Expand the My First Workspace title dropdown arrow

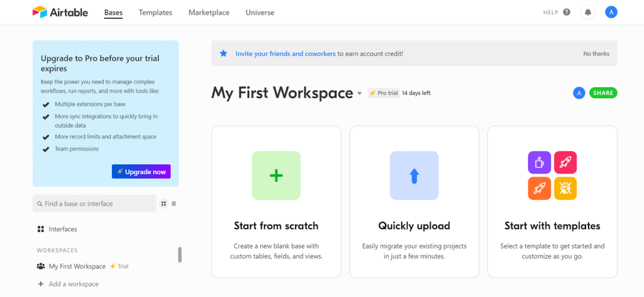[x=359, y=93]
